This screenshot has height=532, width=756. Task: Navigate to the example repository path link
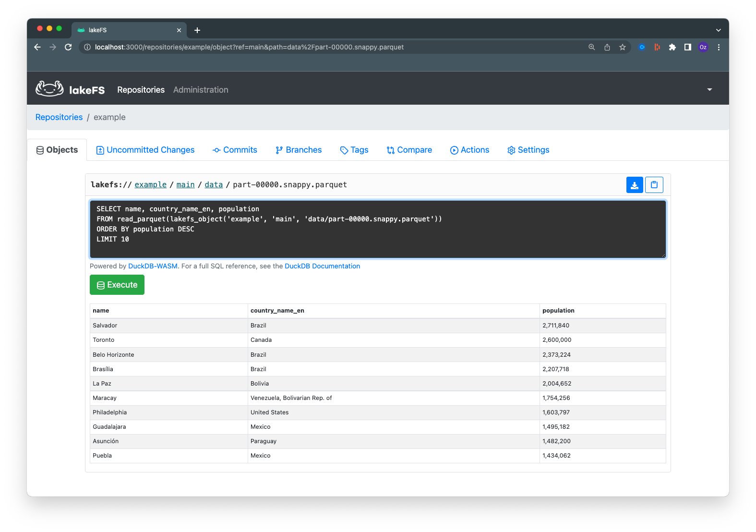tap(150, 185)
